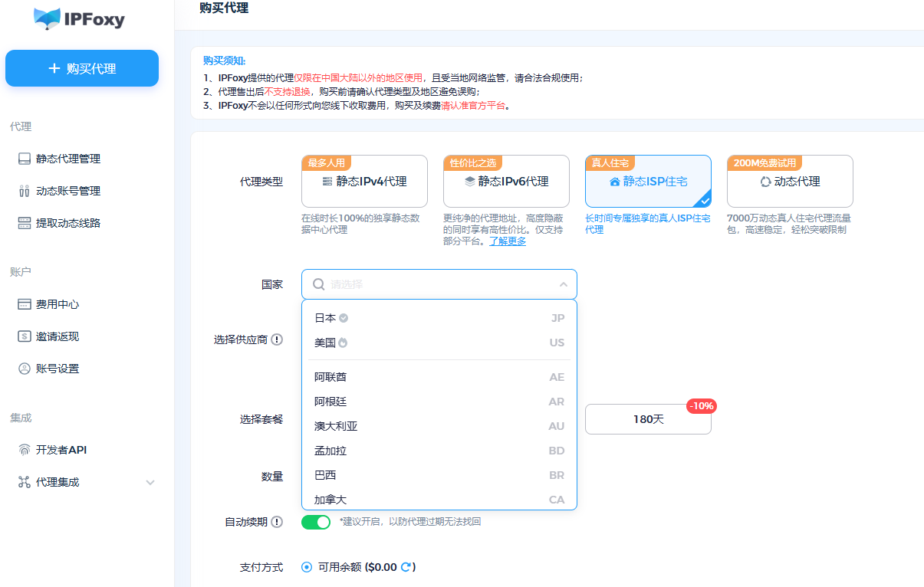This screenshot has height=587, width=924.
Task: Click the 动态账号管理 sidebar icon
Action: click(25, 191)
